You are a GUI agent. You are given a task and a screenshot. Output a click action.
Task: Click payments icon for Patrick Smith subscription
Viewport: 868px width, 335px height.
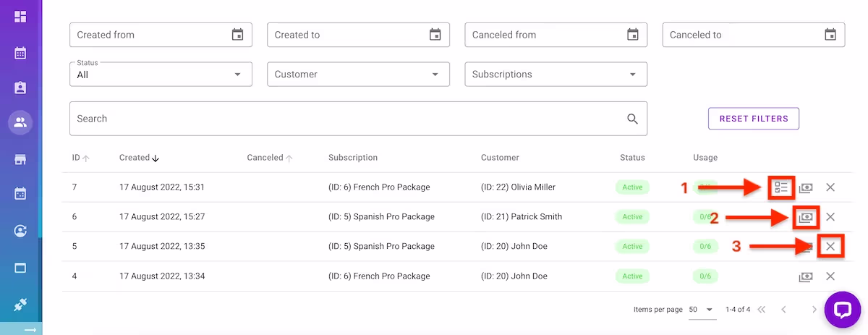(x=805, y=216)
